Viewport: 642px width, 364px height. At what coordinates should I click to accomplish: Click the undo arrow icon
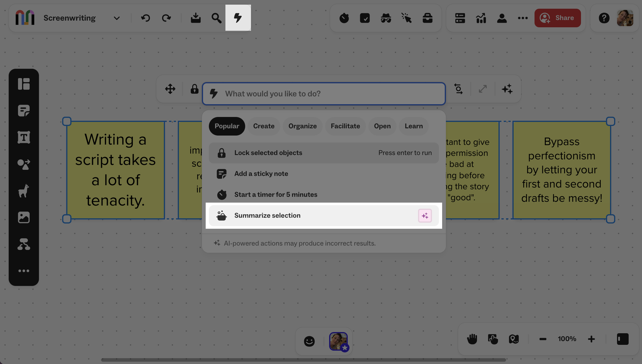pyautogui.click(x=146, y=18)
